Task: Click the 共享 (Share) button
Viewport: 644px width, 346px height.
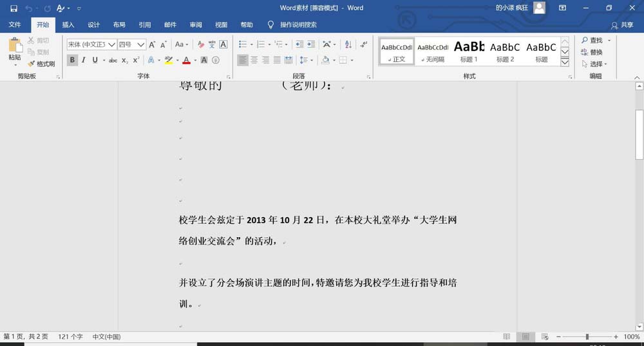Action: coord(622,25)
